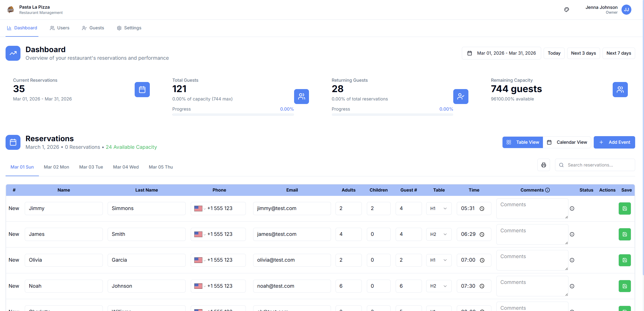Save Jimmy Simmons's reservation row

(624, 208)
